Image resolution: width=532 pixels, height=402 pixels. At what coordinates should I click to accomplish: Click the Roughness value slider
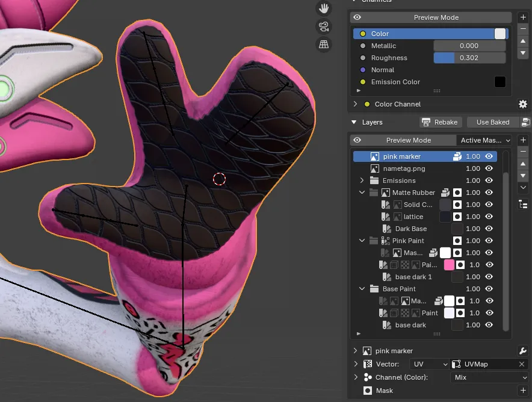[x=469, y=58]
